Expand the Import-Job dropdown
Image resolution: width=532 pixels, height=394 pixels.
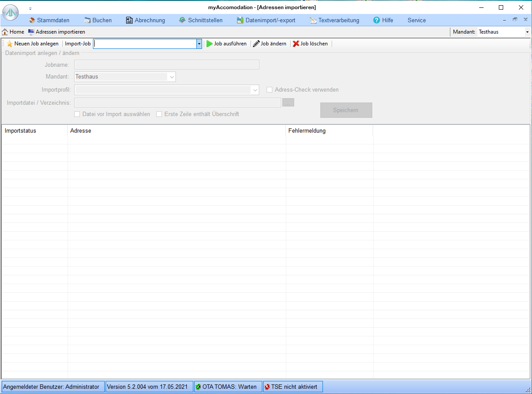click(x=199, y=44)
